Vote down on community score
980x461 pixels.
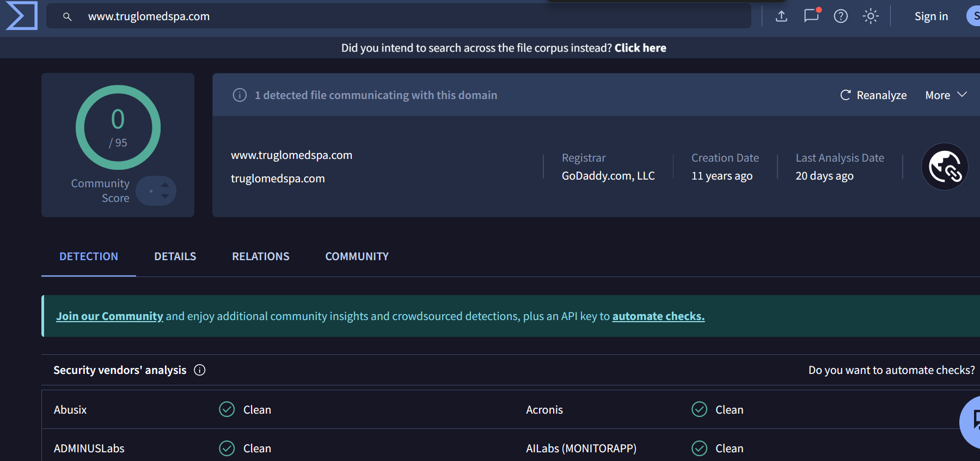[165, 196]
